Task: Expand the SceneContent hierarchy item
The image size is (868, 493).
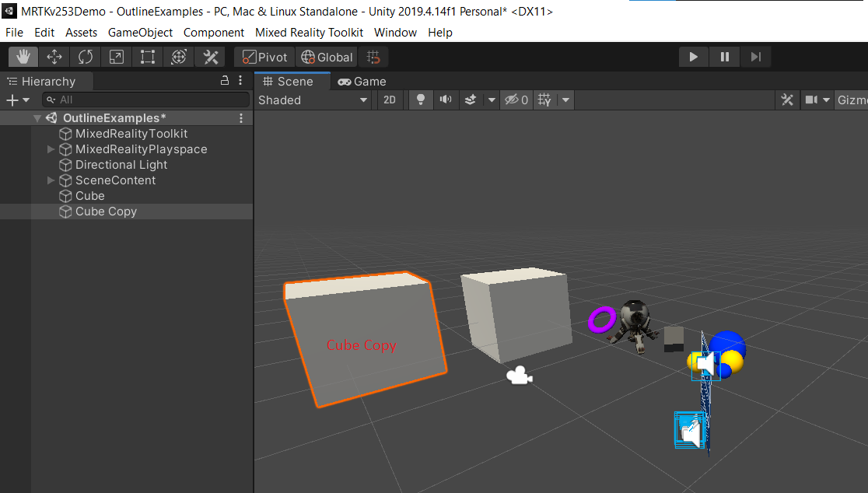Action: coord(51,180)
